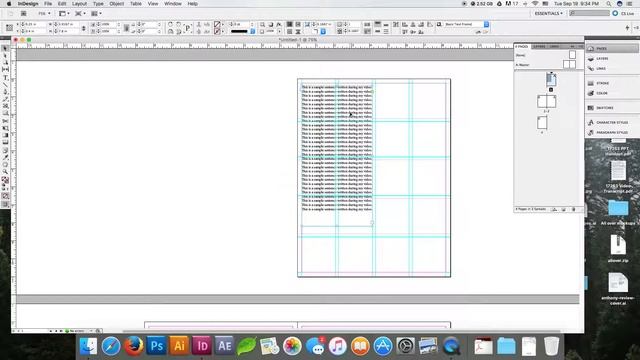640x360 pixels.
Task: Select the Direct Selection tool
Action: pos(5,56)
